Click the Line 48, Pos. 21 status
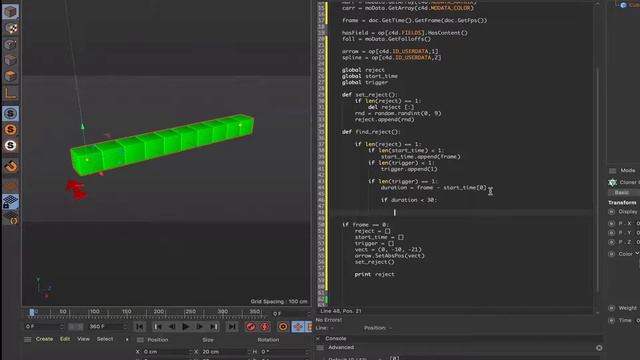Screen dimensions: 640x360 coord(341,311)
